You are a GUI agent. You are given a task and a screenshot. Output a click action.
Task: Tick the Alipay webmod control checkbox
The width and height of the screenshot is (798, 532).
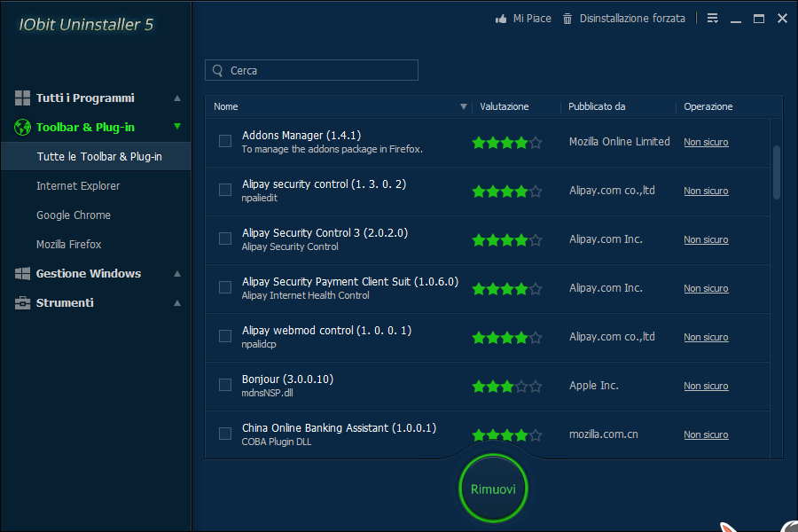click(x=225, y=336)
